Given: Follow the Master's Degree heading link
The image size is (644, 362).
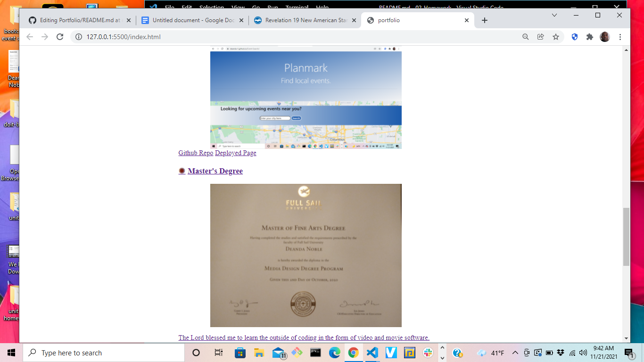Looking at the screenshot, I should (x=215, y=171).
